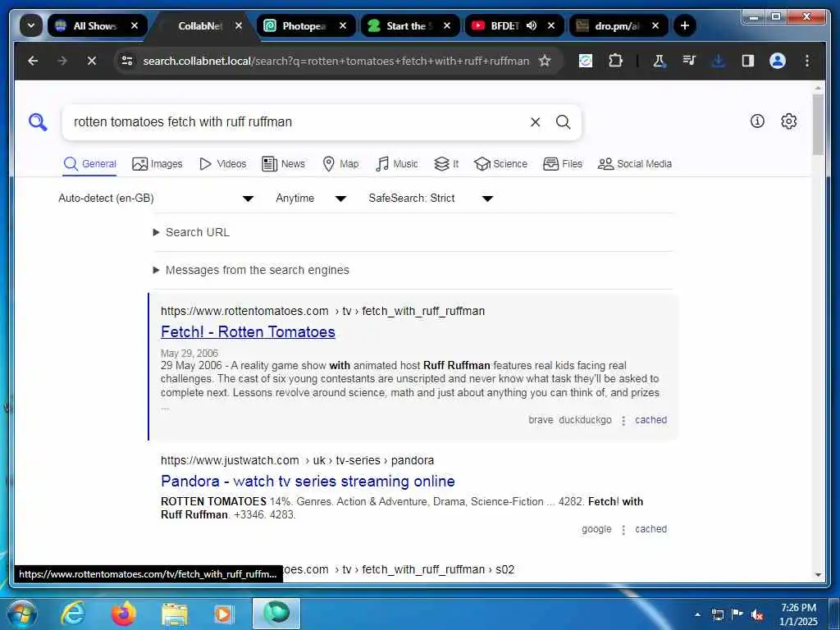The width and height of the screenshot is (840, 630).
Task: Open the Extensions puzzle icon
Action: tap(615, 61)
